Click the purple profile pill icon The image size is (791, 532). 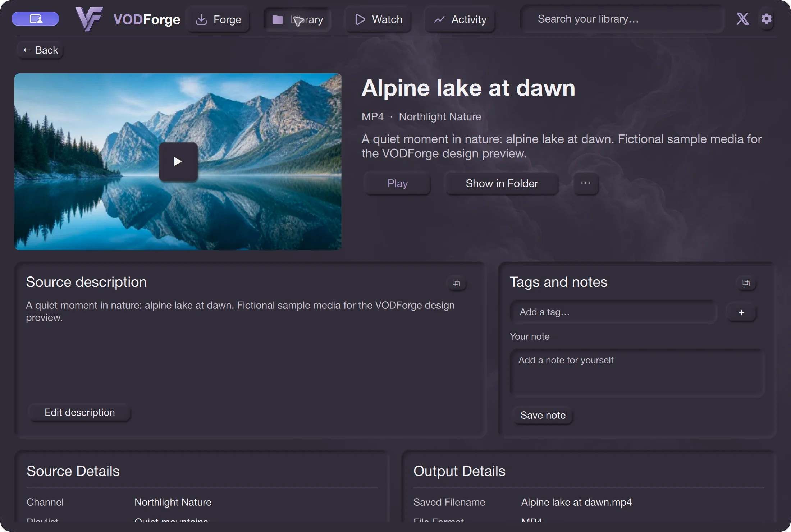coord(35,19)
